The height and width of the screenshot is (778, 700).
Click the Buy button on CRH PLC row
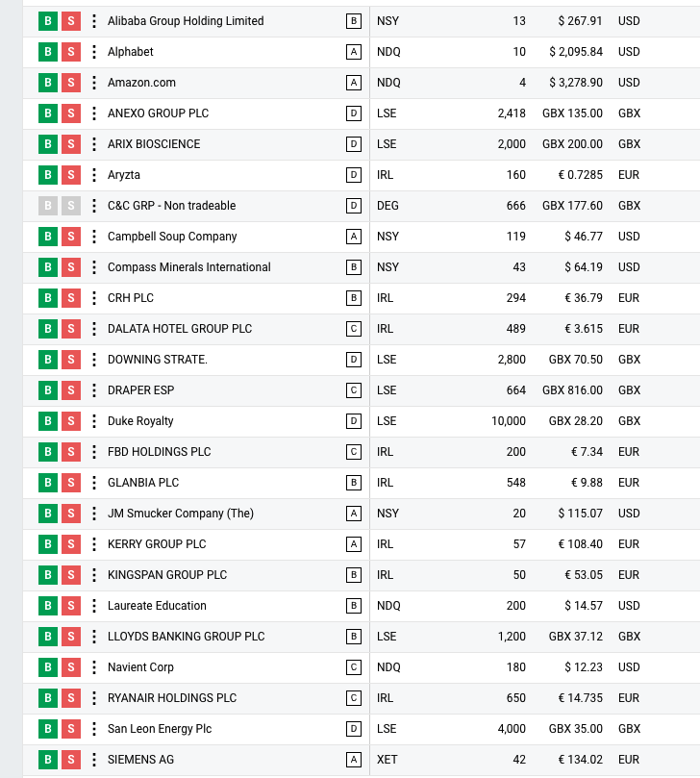pyautogui.click(x=48, y=298)
